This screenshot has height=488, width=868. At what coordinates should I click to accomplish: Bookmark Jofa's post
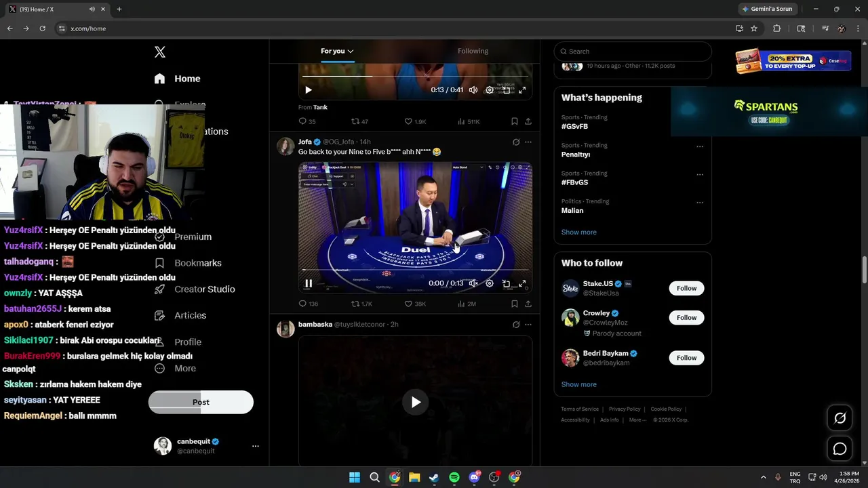[x=515, y=304]
